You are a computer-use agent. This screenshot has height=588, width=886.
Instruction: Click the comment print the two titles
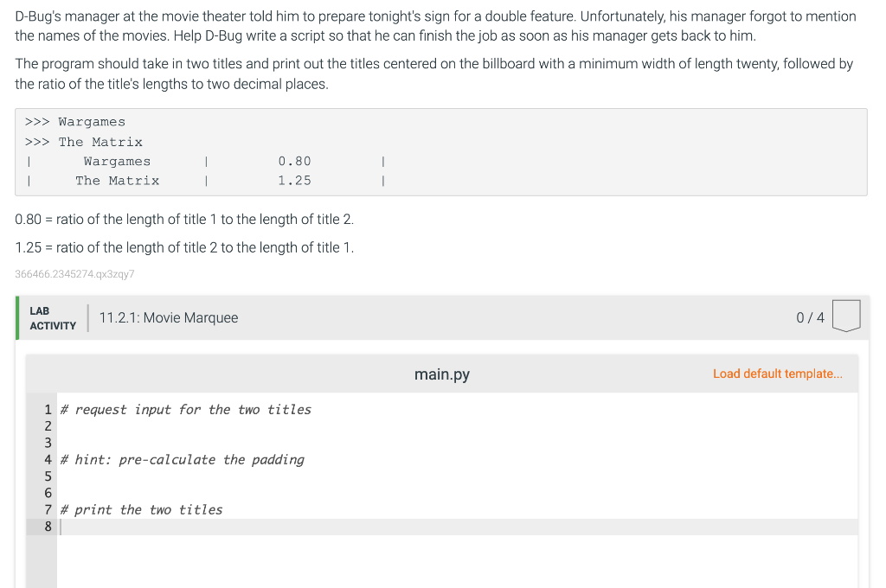140,509
